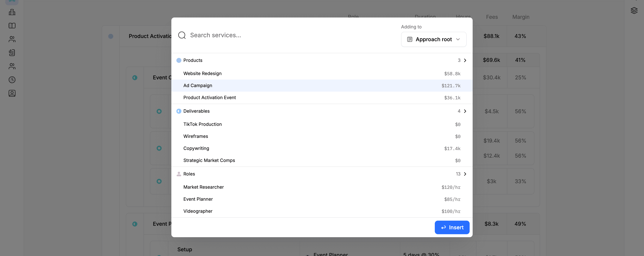Click the teal circle beside $4.5k row
The image size is (644, 256).
pyautogui.click(x=159, y=111)
